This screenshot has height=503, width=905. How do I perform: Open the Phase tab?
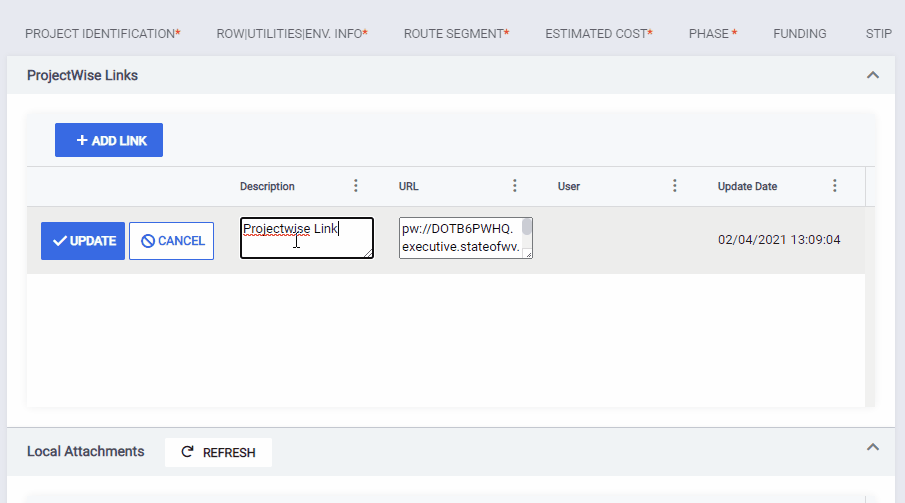(x=713, y=33)
